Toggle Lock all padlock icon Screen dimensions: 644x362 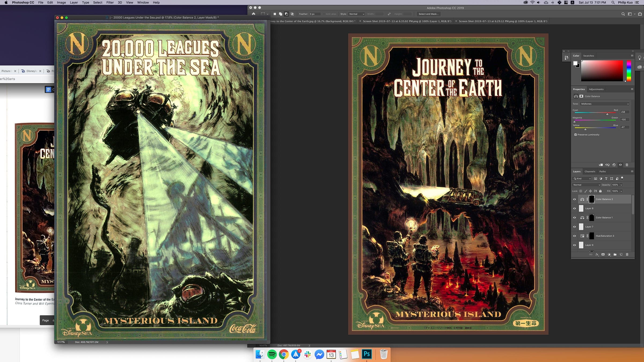point(601,191)
